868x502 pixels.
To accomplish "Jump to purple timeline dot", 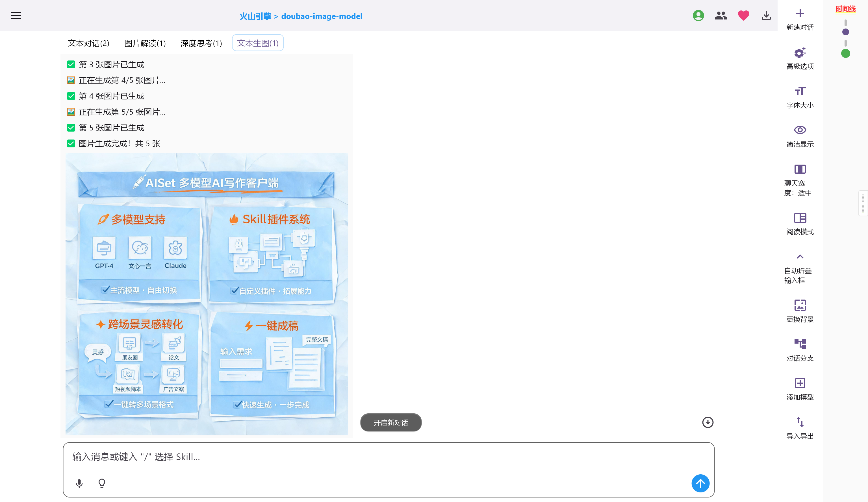I will (x=845, y=32).
